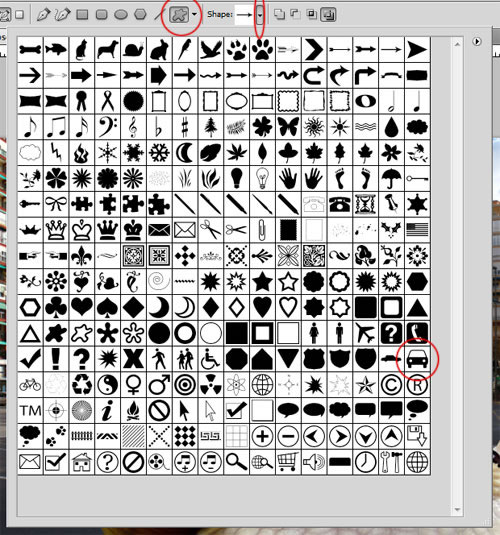Pick the front-view car shape
500x535 pixels.
[x=417, y=359]
